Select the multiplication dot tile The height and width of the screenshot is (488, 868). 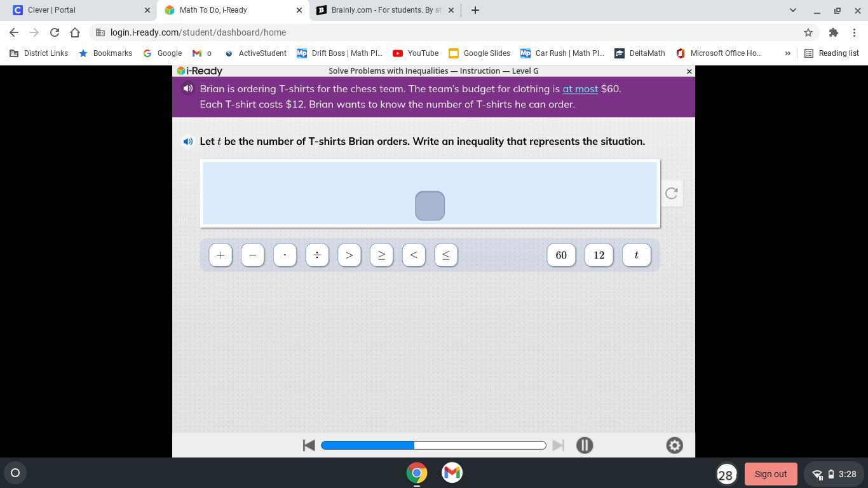[x=285, y=255]
